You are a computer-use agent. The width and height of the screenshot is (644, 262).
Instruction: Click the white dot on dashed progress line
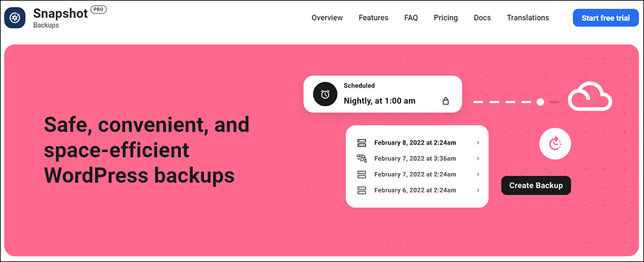(540, 102)
